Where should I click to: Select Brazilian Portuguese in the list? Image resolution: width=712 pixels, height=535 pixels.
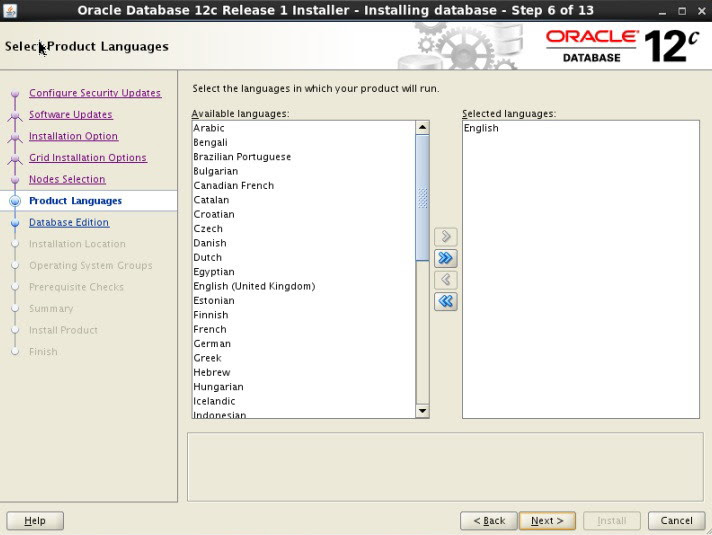tap(303, 157)
